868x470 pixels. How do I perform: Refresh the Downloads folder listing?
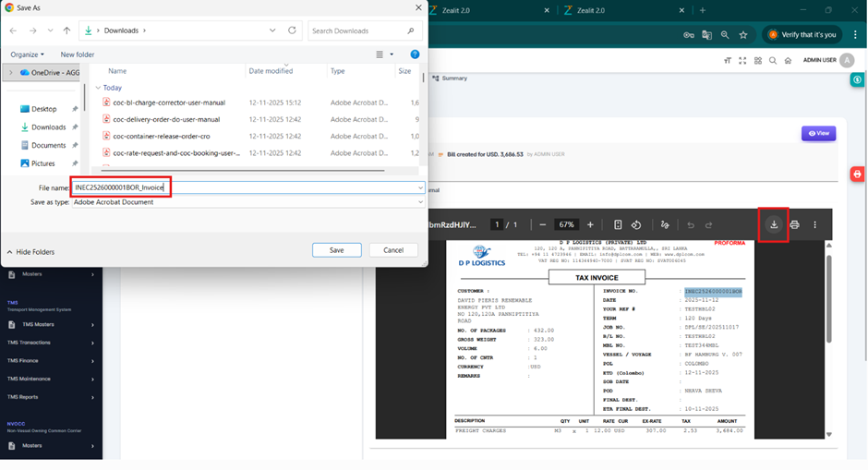click(292, 30)
